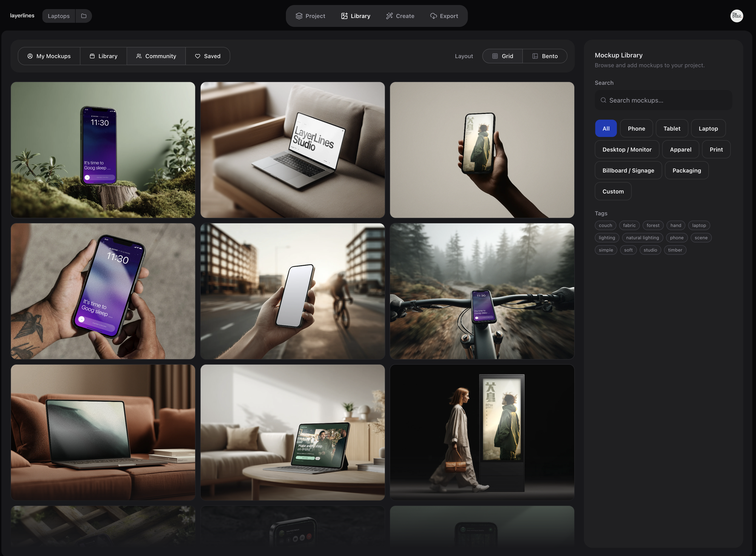Click the Community people icon
The height and width of the screenshot is (556, 756).
(x=138, y=56)
